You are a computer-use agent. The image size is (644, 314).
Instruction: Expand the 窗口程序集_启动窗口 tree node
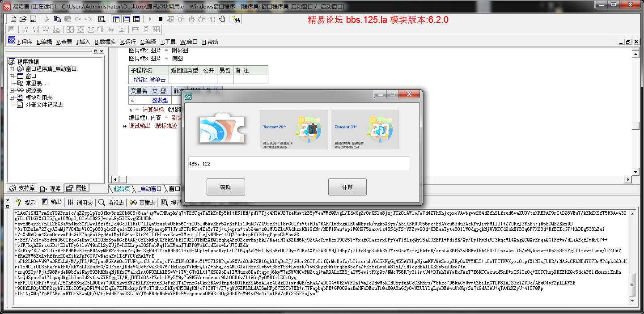coord(12,69)
